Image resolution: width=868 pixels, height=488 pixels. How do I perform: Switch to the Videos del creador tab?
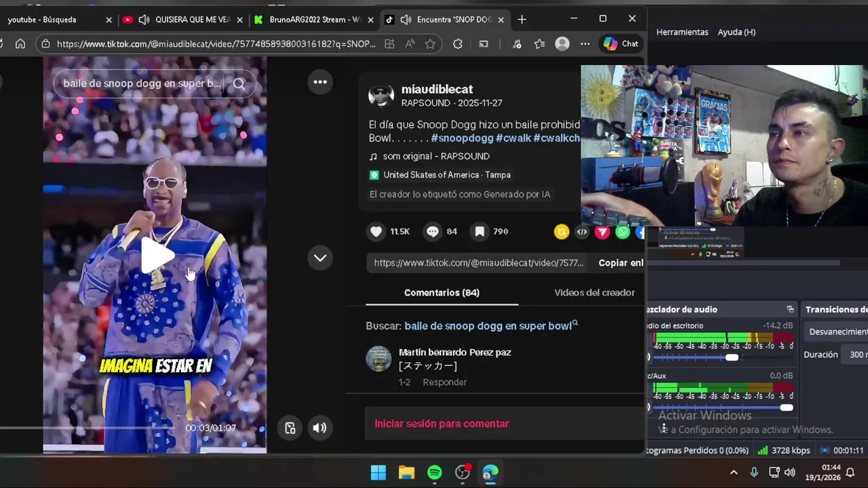[595, 293]
